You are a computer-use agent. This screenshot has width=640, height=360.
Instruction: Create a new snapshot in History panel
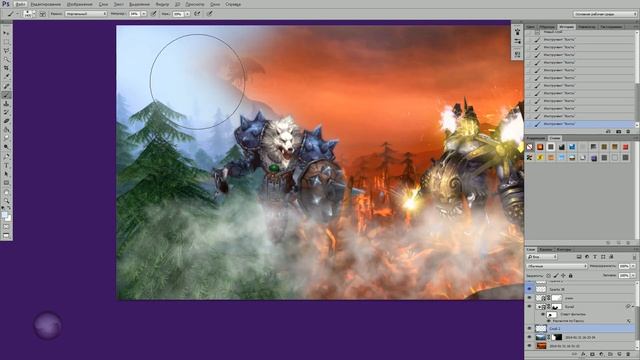pos(618,131)
